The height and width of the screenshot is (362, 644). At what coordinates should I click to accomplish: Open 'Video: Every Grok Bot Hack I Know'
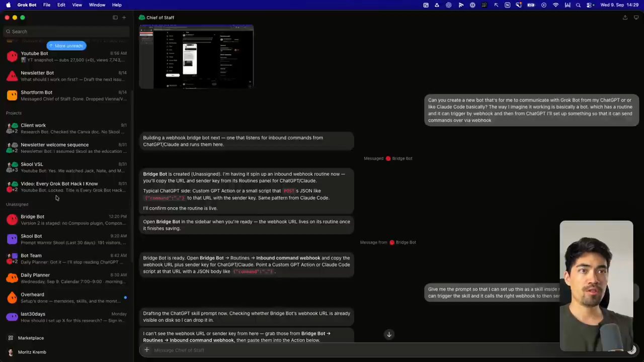66,187
